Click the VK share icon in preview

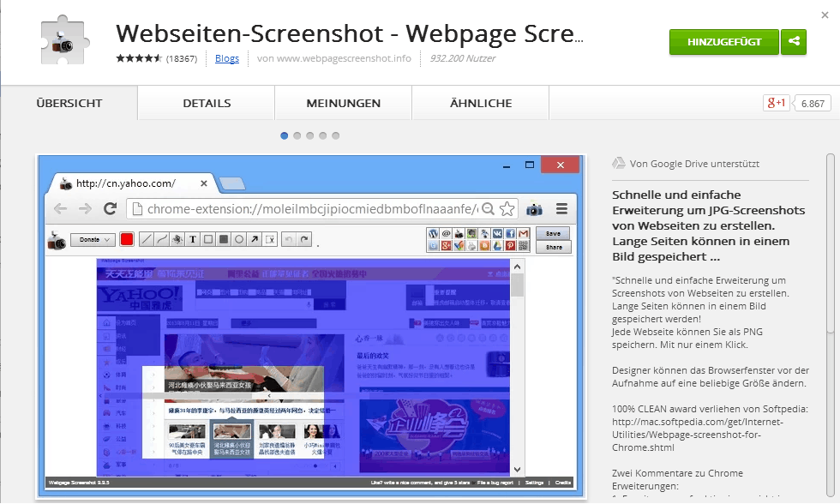point(497,233)
